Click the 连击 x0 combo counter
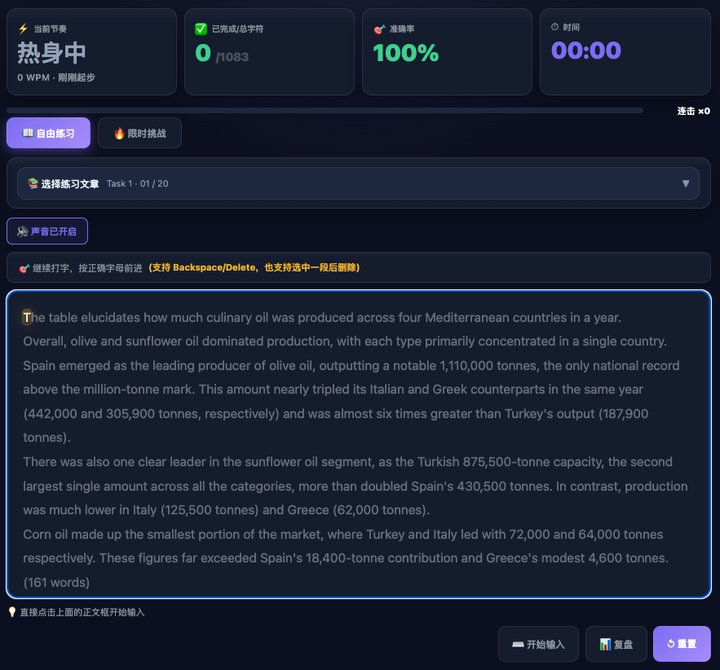 tap(693, 111)
